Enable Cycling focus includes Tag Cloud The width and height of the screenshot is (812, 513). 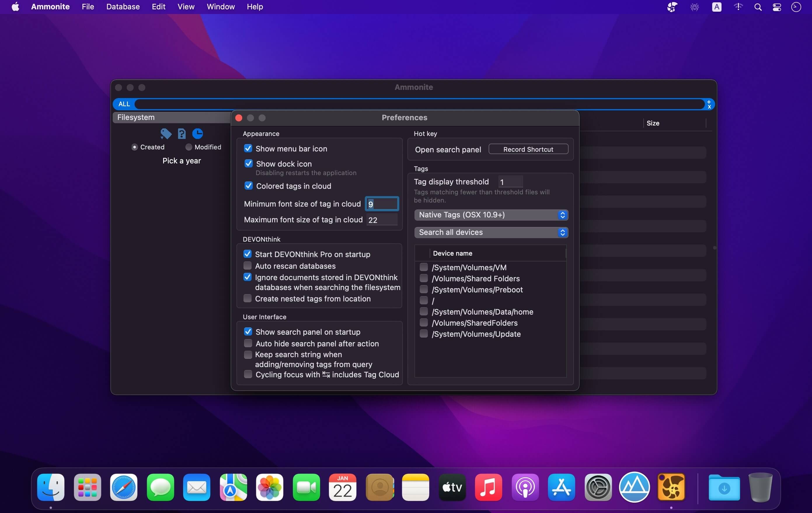(248, 374)
